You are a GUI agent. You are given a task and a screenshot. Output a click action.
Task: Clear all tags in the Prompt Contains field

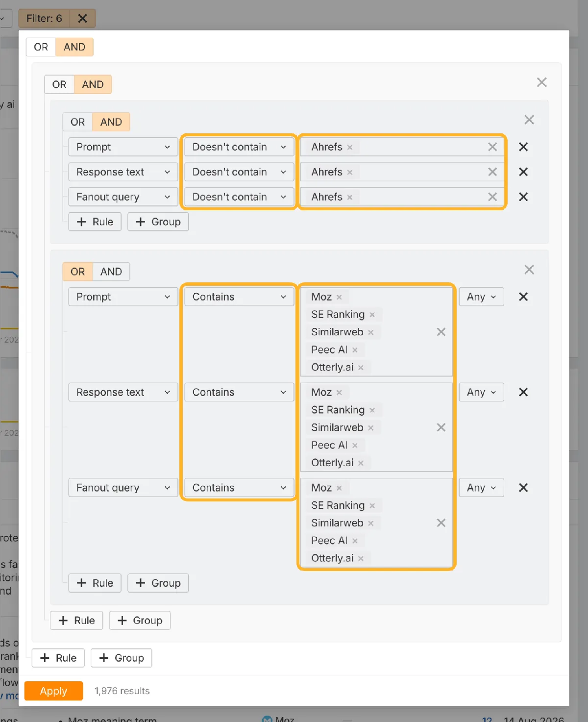pyautogui.click(x=441, y=332)
